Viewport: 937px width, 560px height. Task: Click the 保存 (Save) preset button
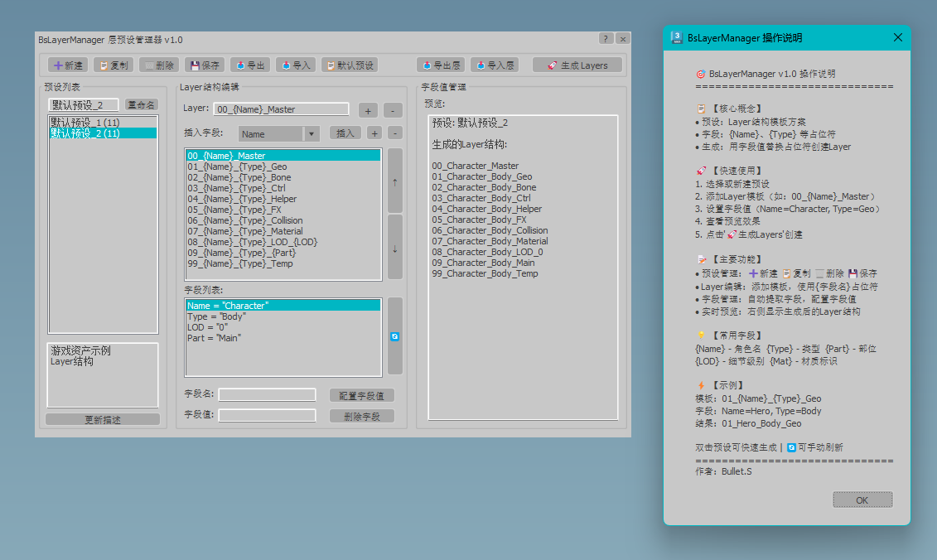click(205, 65)
